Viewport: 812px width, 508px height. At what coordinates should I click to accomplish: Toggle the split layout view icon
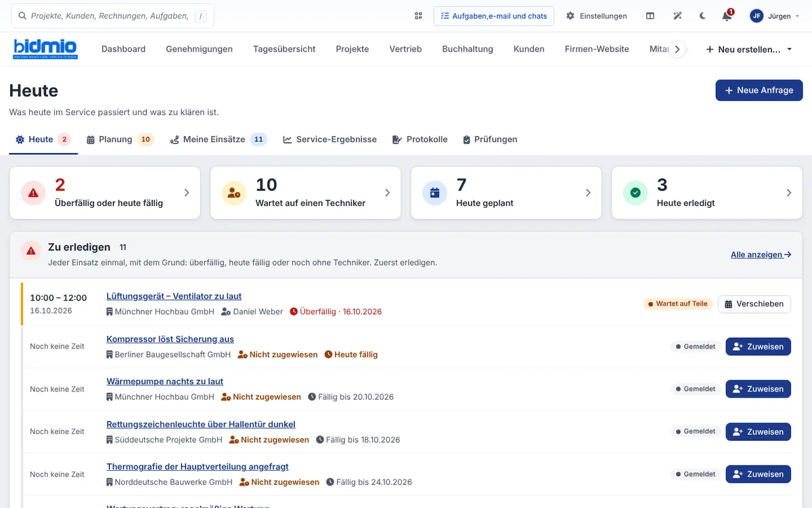click(650, 16)
